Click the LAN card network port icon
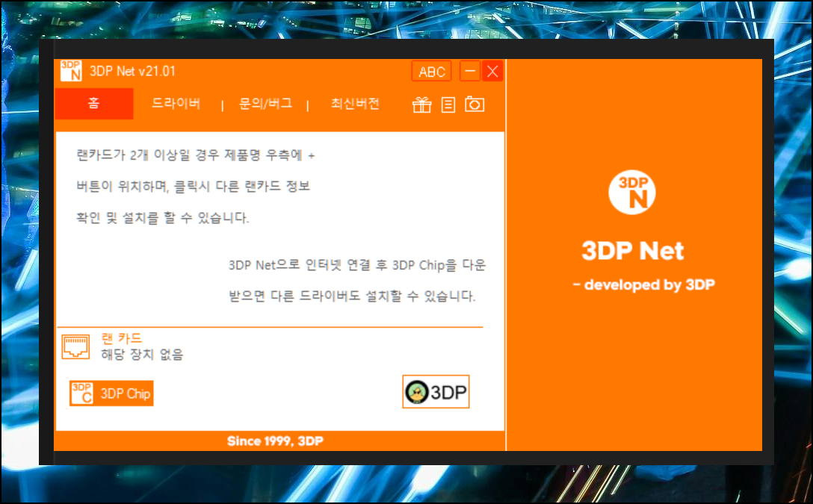This screenshot has height=504, width=813. click(75, 346)
